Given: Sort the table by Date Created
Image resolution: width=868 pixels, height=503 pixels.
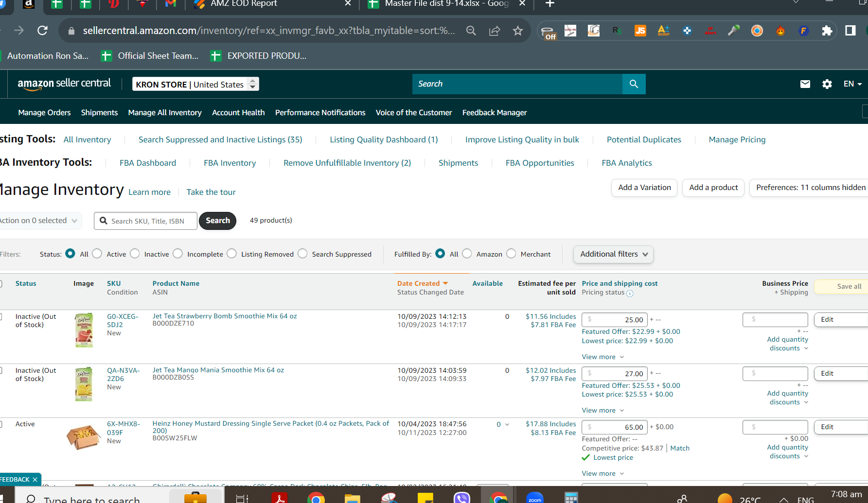Looking at the screenshot, I should (423, 283).
